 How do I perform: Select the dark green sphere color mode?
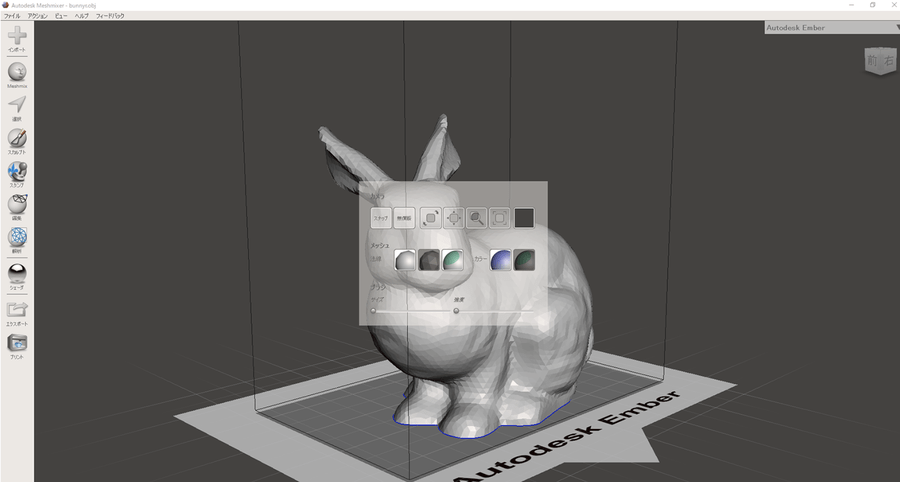click(x=524, y=260)
